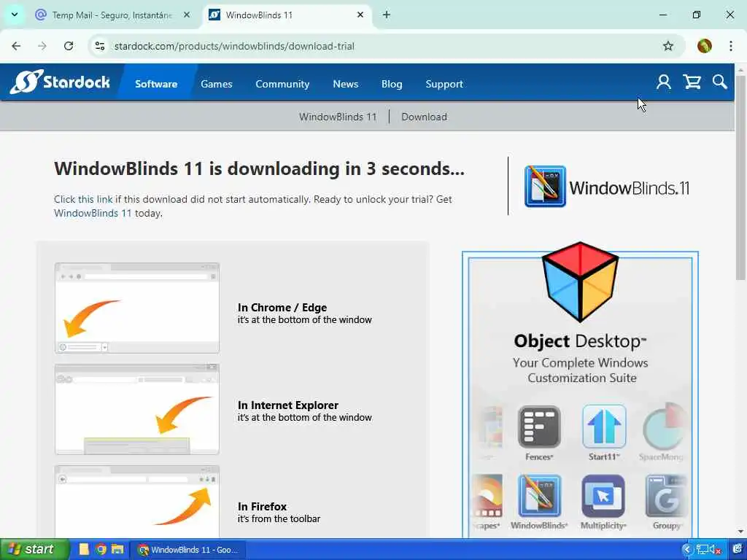
Task: Open the Blog menu item
Action: tap(392, 84)
